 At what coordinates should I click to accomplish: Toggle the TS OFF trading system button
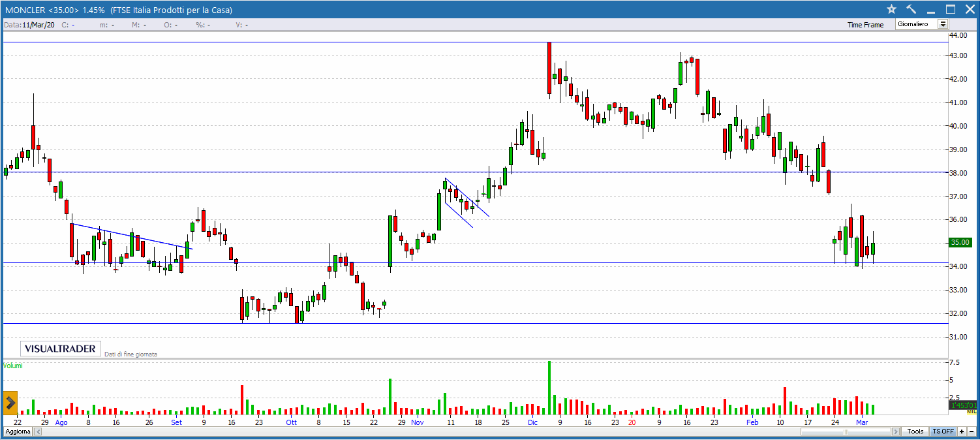[x=943, y=432]
